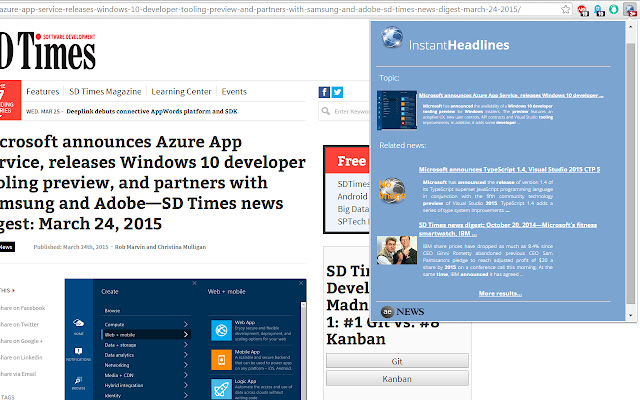This screenshot has height=400, width=640.
Task: Click the No Image globe placeholder
Action: [392, 190]
